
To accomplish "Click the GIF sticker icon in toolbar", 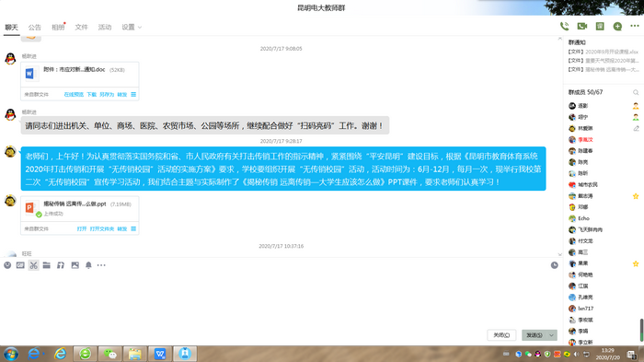I will click(20, 265).
